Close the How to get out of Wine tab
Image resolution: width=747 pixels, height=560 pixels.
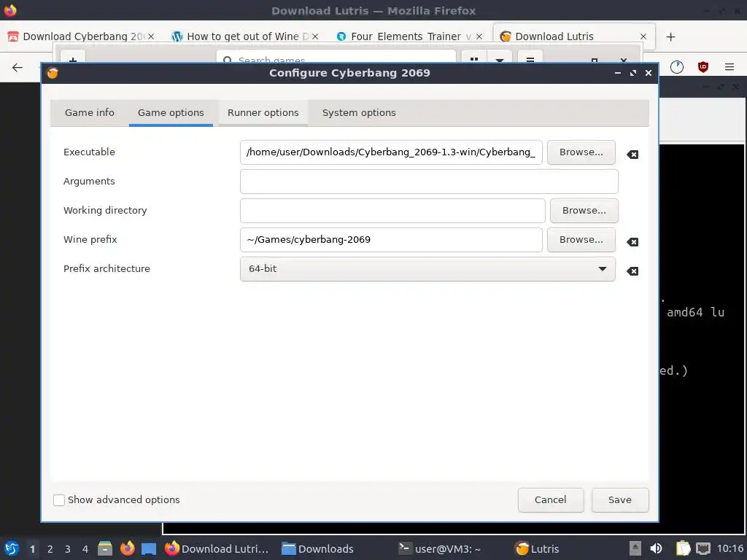coord(315,36)
